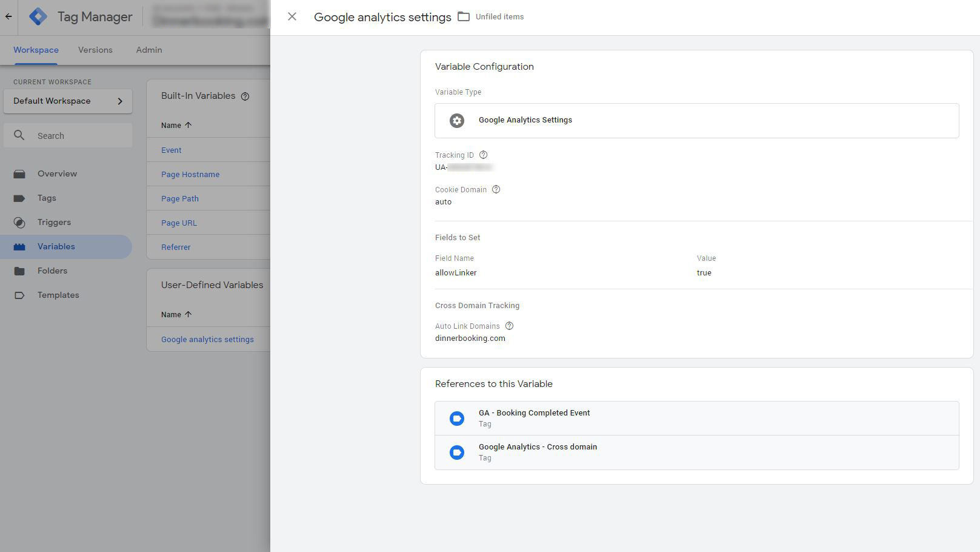The image size is (980, 552).
Task: Click the search magnifier icon
Action: pyautogui.click(x=19, y=135)
